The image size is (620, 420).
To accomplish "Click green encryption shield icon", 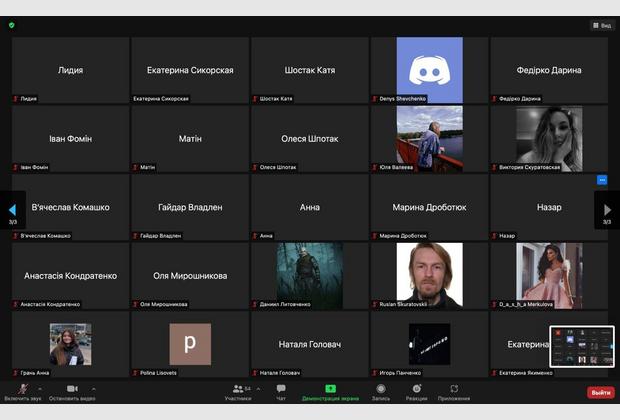I will tap(11, 25).
